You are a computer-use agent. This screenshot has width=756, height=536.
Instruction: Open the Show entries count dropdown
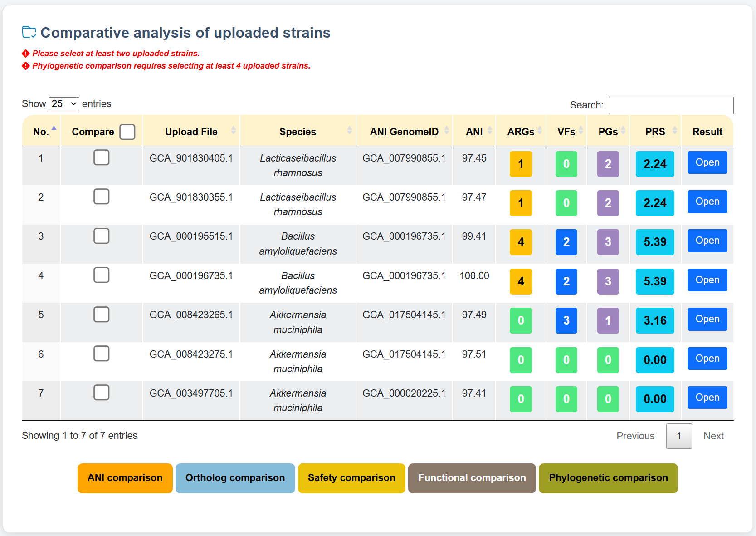(64, 104)
